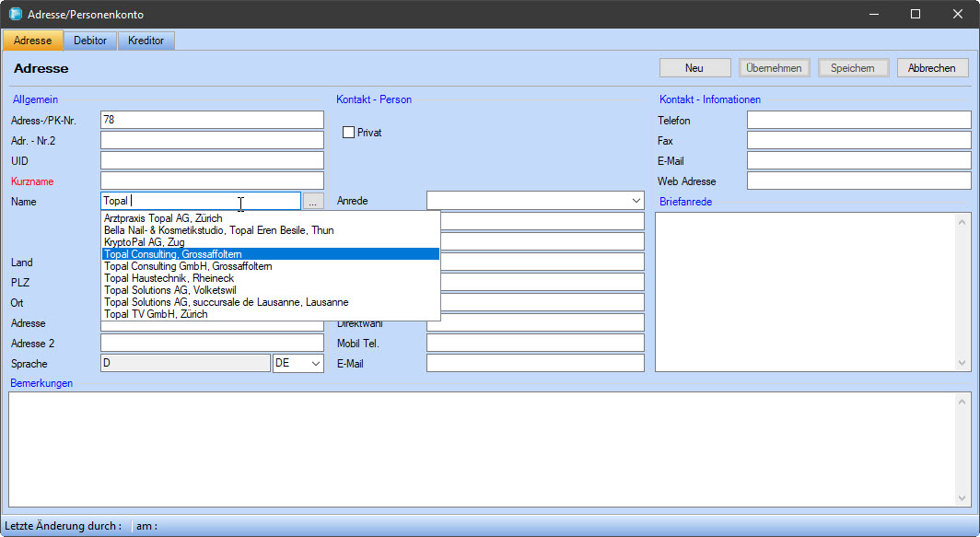The image size is (980, 537).
Task: Click the Bemerkungen text area
Action: click(488, 449)
